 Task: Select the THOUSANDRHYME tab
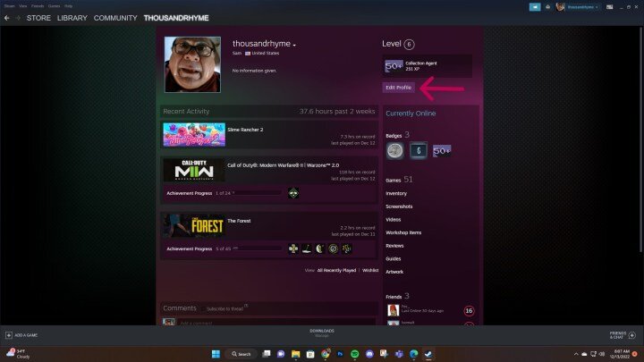coord(176,18)
